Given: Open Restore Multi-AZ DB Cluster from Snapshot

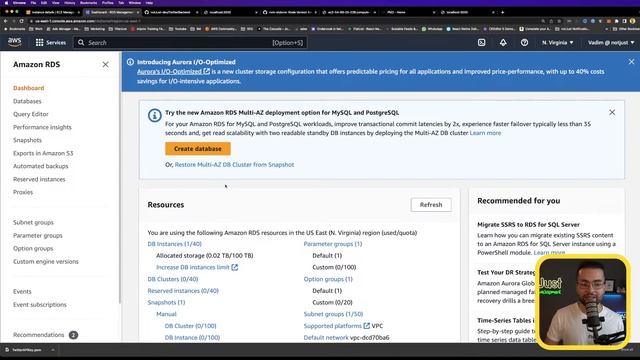Looking at the screenshot, I should 234,164.
